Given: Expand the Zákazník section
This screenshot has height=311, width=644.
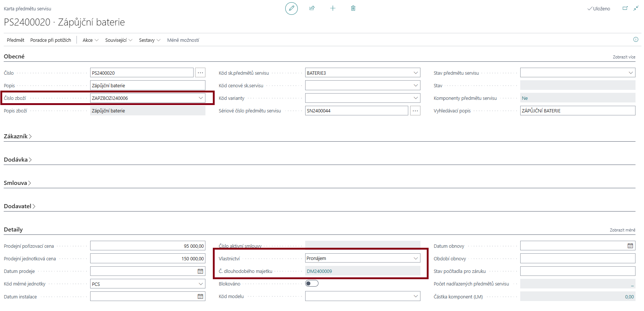Looking at the screenshot, I should point(18,136).
